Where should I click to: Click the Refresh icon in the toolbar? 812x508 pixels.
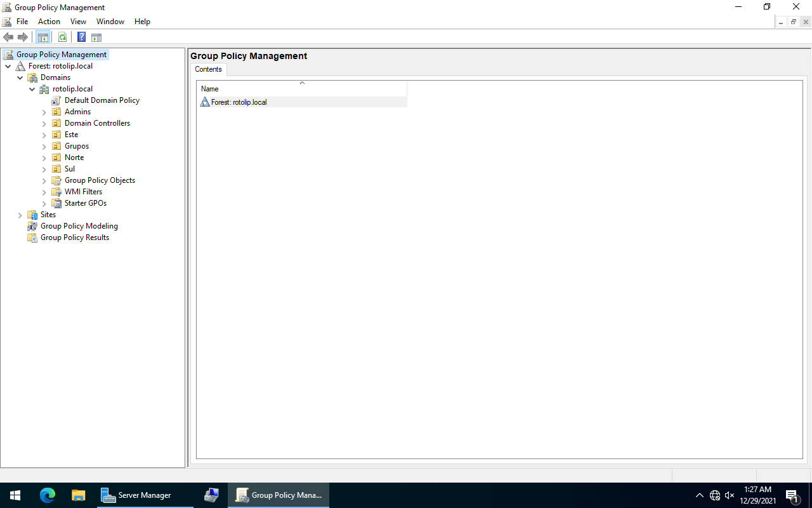[x=62, y=37]
